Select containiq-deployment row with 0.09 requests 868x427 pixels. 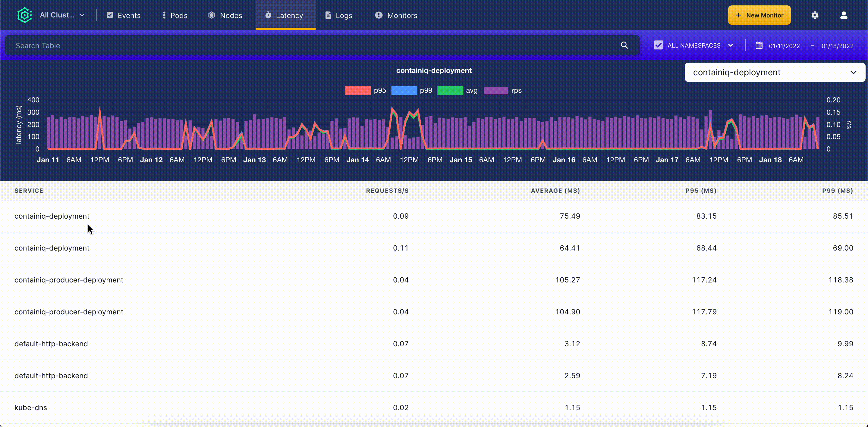434,216
